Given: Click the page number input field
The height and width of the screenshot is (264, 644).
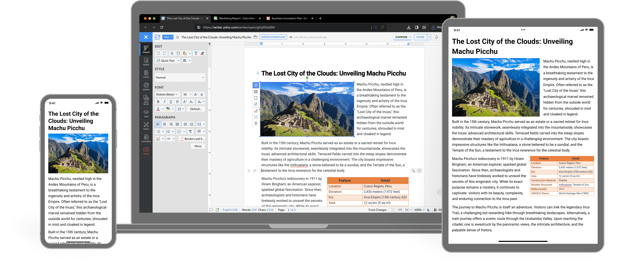Looking at the screenshot, I should pyautogui.click(x=288, y=210).
